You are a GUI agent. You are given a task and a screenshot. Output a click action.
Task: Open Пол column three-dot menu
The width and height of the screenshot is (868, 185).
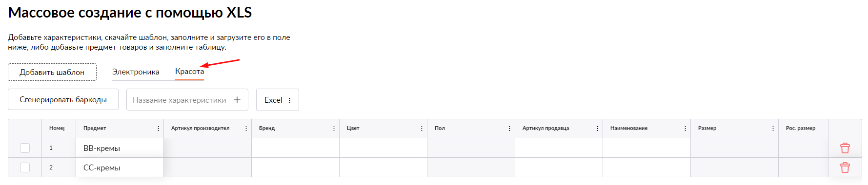509,129
